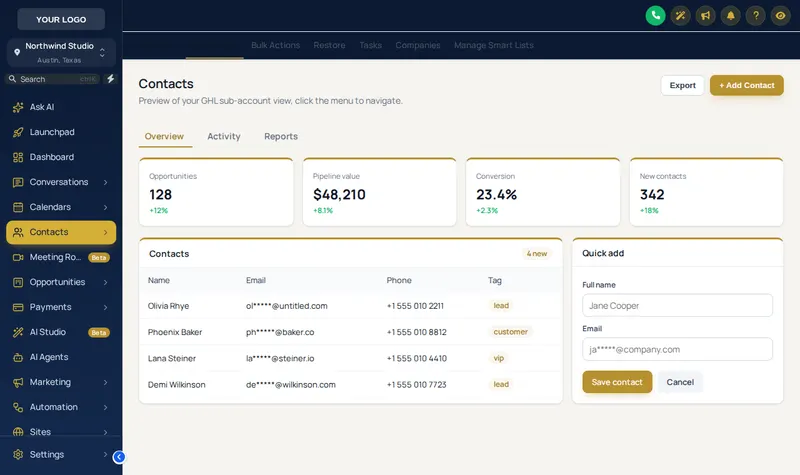The width and height of the screenshot is (800, 475).
Task: Click the Settings gear icon
Action: pos(18,455)
